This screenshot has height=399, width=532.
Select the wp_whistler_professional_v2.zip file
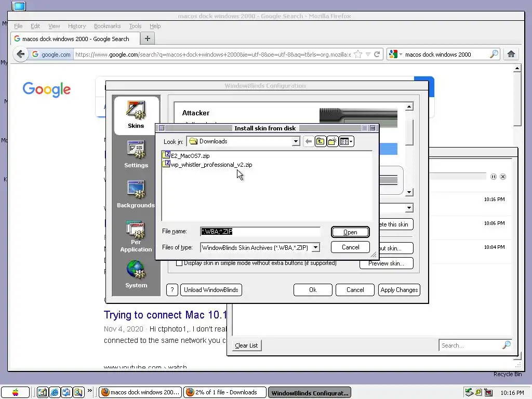point(207,165)
